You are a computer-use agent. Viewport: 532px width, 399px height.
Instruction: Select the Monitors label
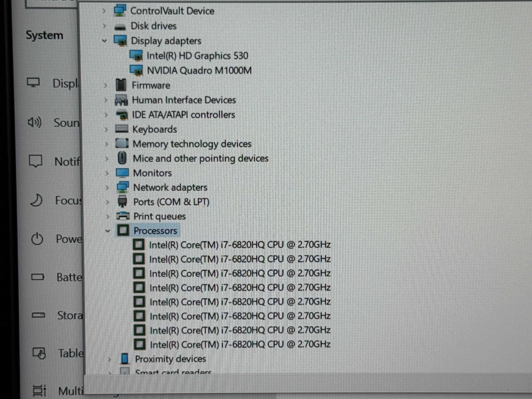(153, 173)
